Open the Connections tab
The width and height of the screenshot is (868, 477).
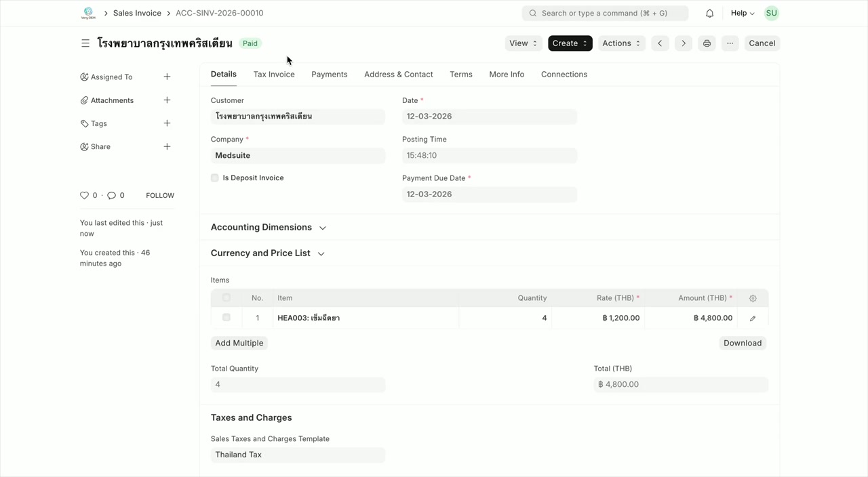pos(564,75)
